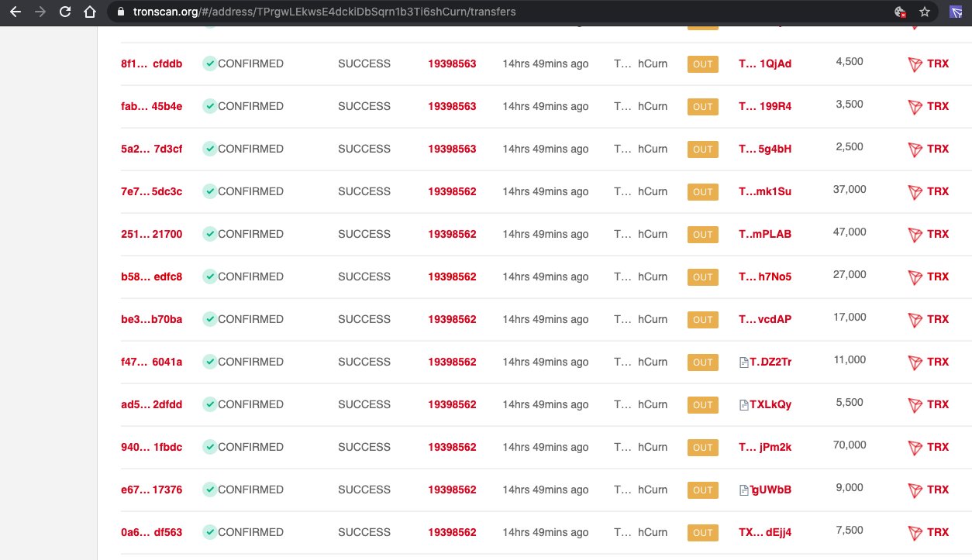This screenshot has width=972, height=560.
Task: Open block 19398563 in the 8f1…cfddb row
Action: 452,64
